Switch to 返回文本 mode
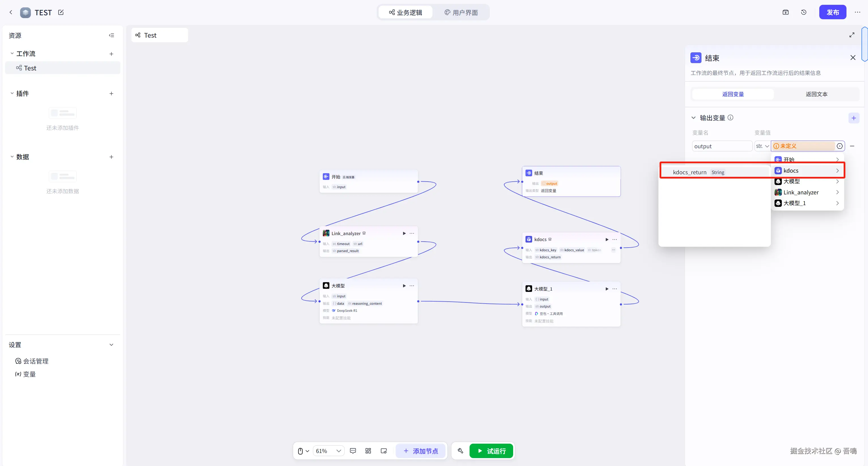Image resolution: width=868 pixels, height=466 pixels. click(x=816, y=94)
